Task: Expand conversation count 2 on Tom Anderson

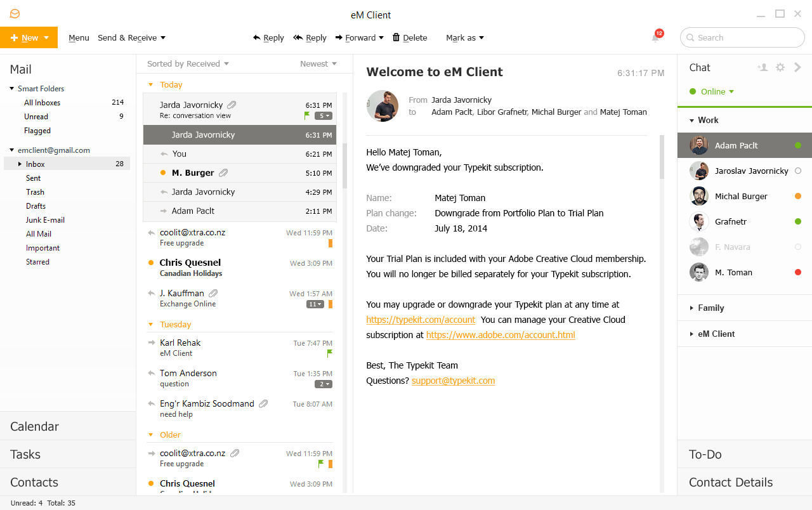Action: (324, 384)
